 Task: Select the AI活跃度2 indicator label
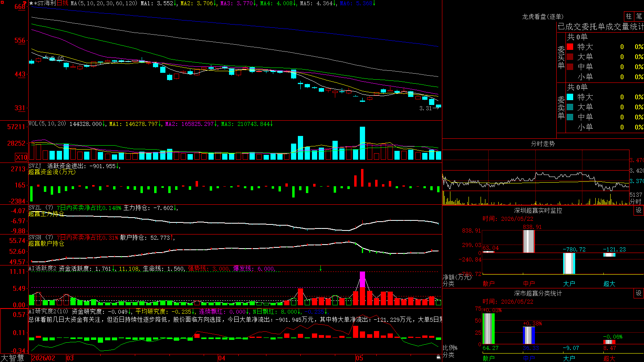click(x=43, y=268)
